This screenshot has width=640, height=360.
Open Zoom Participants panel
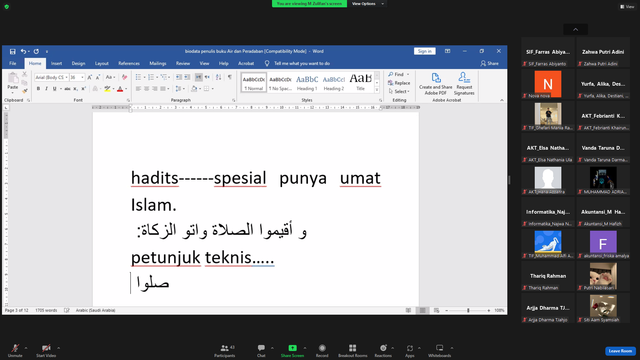(x=225, y=350)
